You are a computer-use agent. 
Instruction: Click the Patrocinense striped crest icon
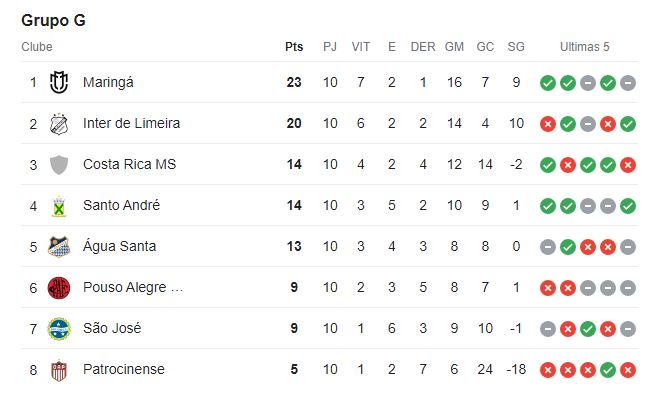pos(59,369)
